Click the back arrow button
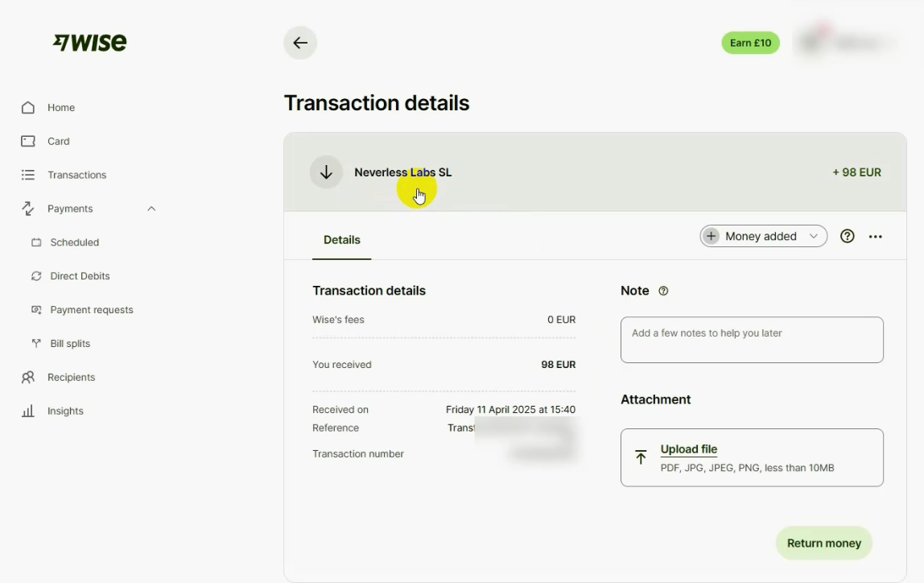 coord(300,43)
